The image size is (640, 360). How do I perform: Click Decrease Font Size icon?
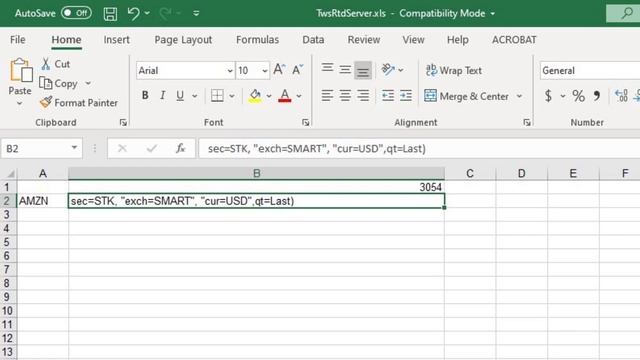tap(298, 70)
